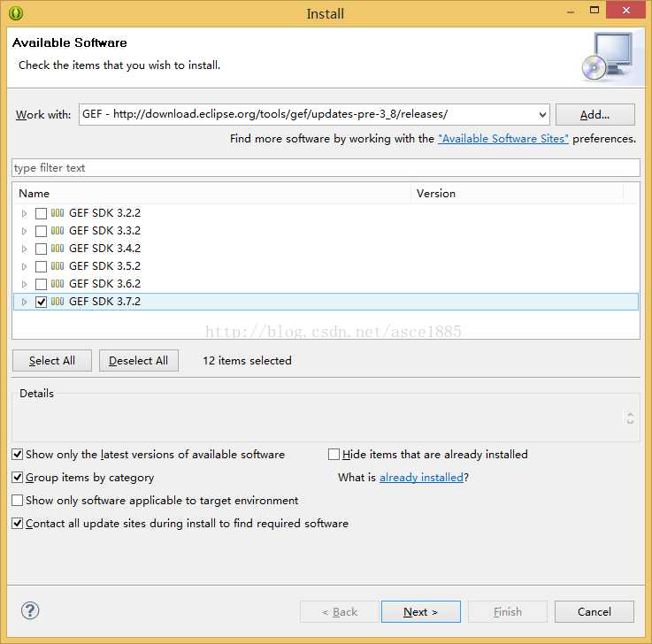Maximize the Install dialog window
Screen dimensions: 652x644
(594, 10)
